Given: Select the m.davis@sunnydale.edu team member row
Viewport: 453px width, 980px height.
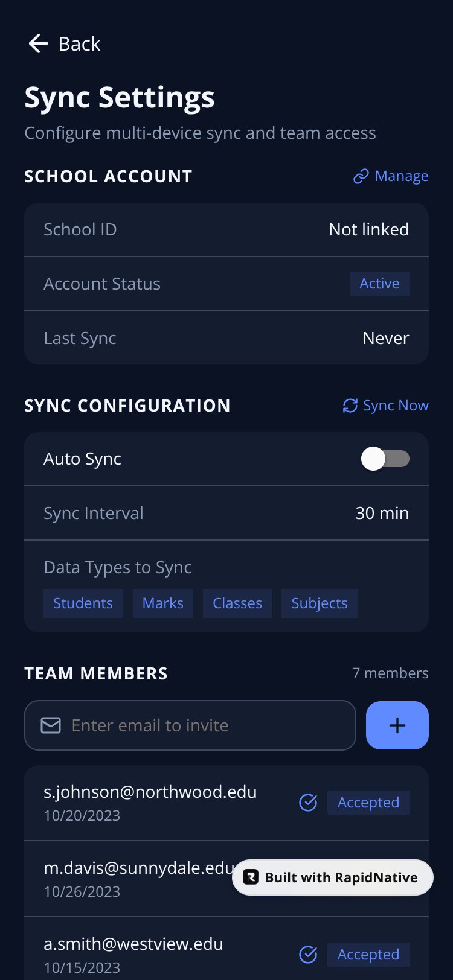Looking at the screenshot, I should point(226,879).
